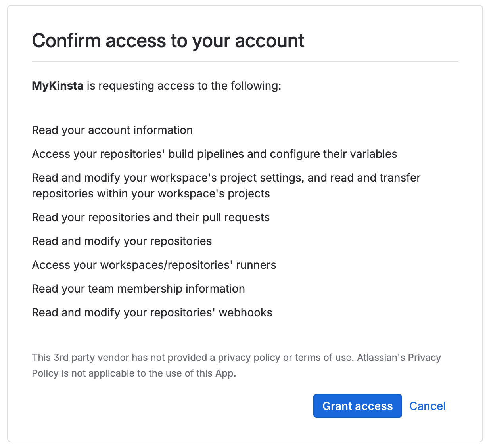Click the "Confirm access to your account" heading
Image resolution: width=487 pixels, height=448 pixels.
point(168,41)
